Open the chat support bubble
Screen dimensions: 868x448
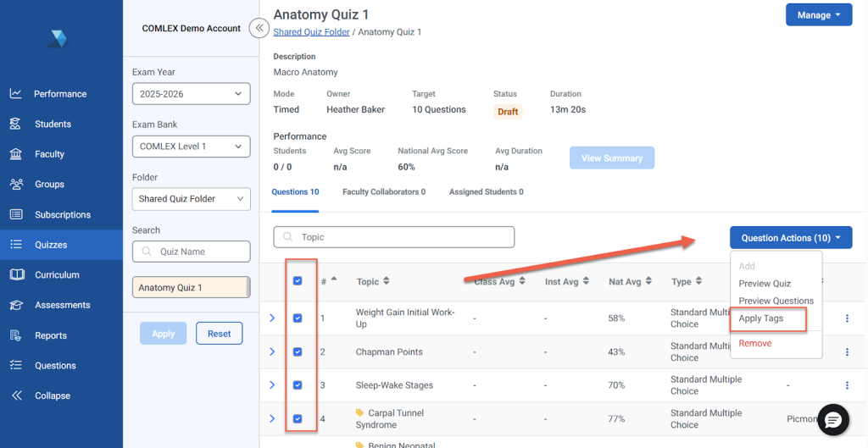pyautogui.click(x=832, y=419)
